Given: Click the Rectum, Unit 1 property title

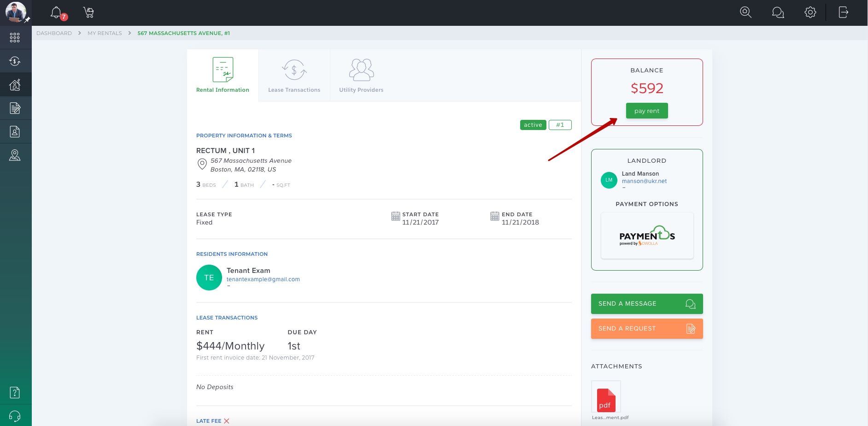Looking at the screenshot, I should (x=225, y=151).
